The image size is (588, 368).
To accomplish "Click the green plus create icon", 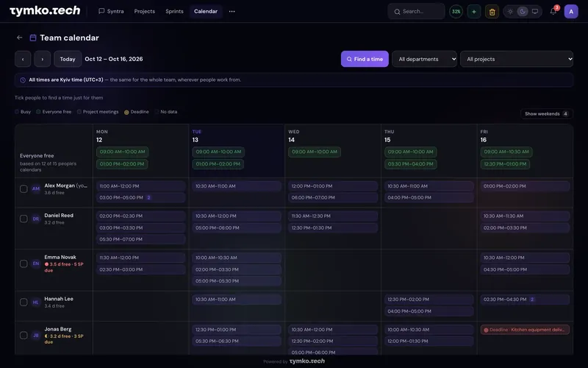I will coord(474,12).
